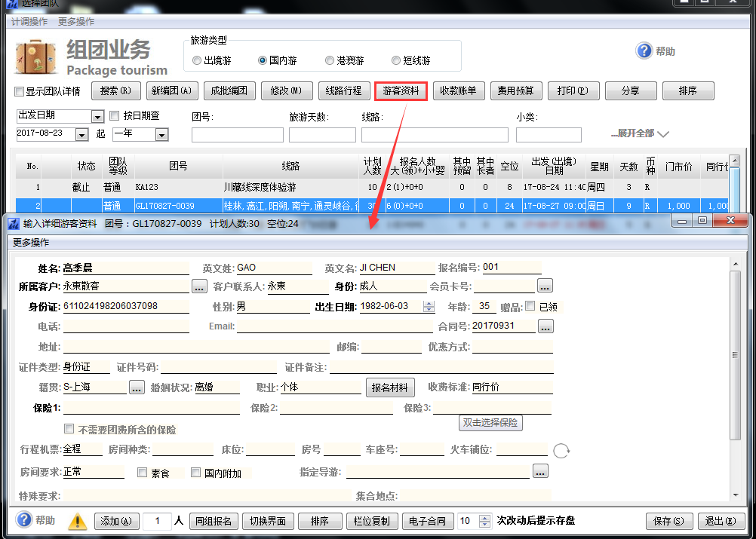Click the 姓名 field containing 高季晨
Viewport: 756px width, 539px height.
click(x=126, y=268)
